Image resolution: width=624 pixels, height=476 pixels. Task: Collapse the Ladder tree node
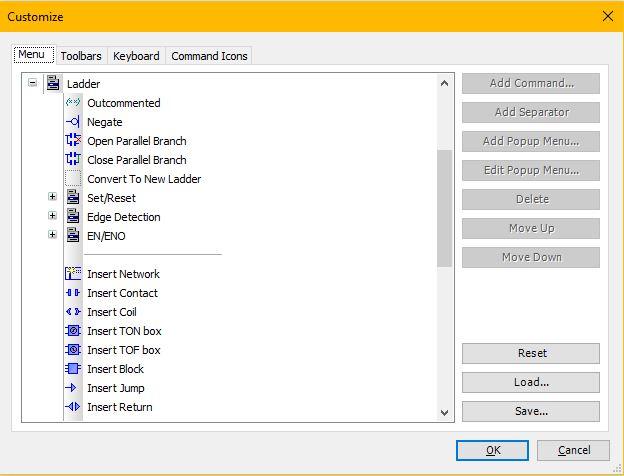click(x=33, y=84)
